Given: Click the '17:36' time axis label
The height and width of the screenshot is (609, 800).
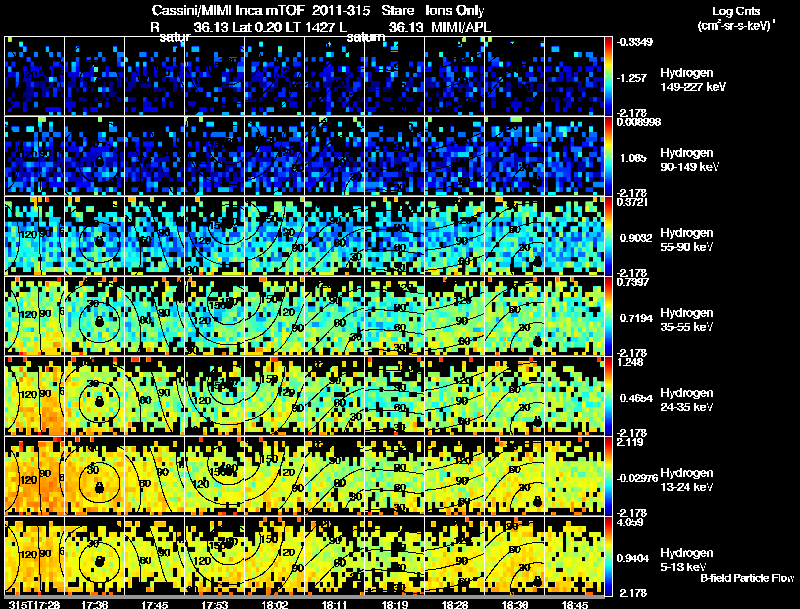Looking at the screenshot, I should [x=94, y=604].
